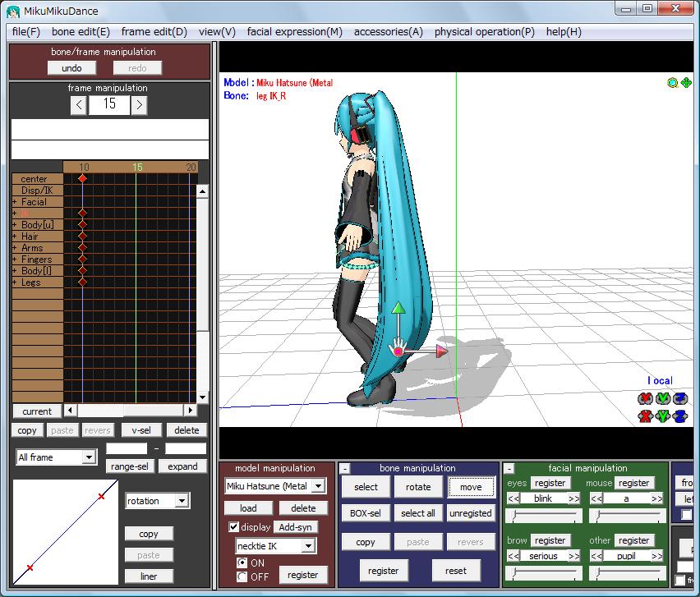Click the previous mouth expression << button
The image size is (700, 597).
[596, 498]
